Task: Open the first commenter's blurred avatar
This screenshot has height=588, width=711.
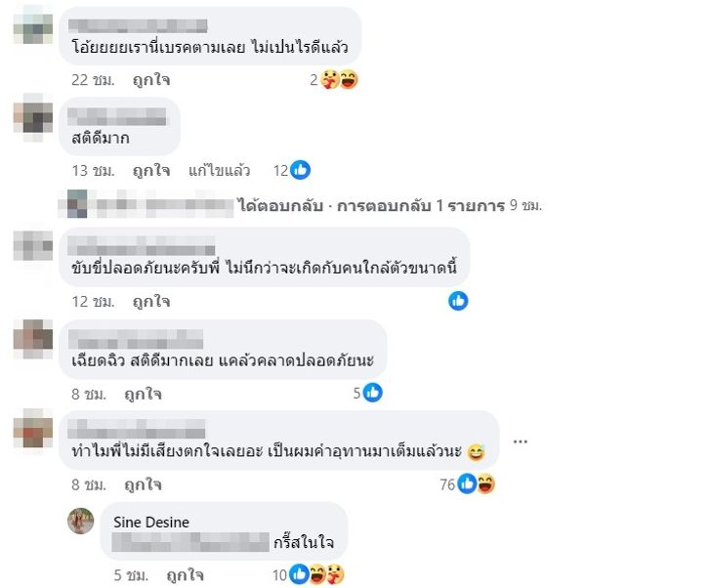Action: [33, 28]
